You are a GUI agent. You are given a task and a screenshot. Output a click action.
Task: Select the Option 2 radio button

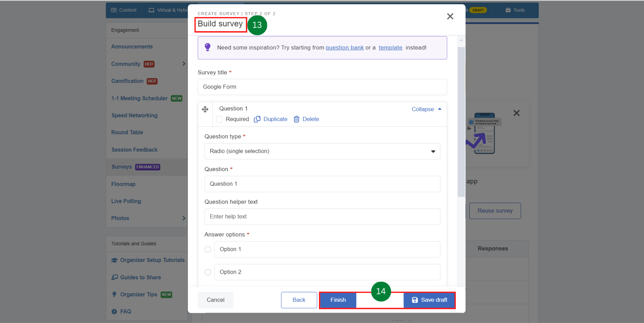click(208, 272)
